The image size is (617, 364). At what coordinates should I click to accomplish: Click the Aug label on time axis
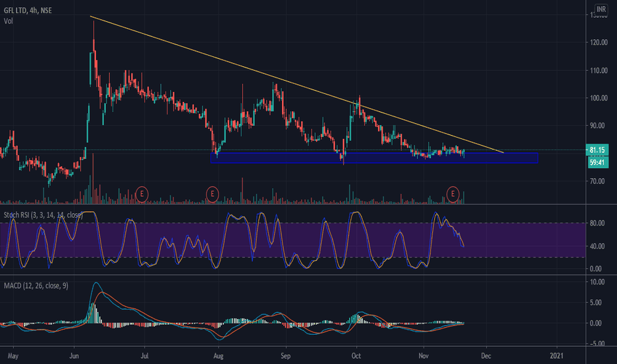coord(218,356)
